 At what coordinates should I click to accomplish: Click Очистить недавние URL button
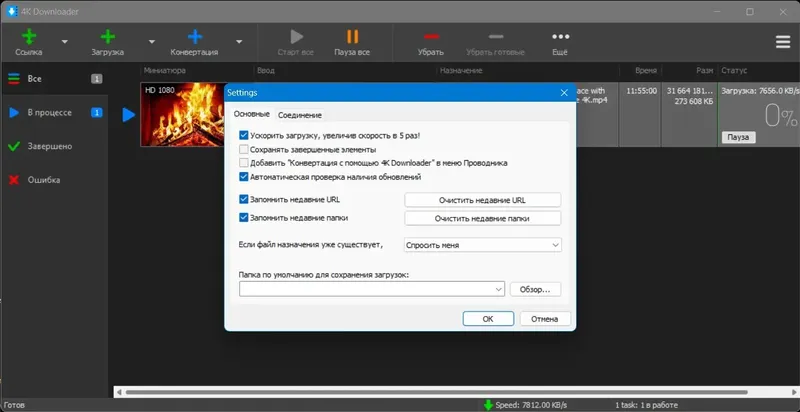click(x=483, y=200)
